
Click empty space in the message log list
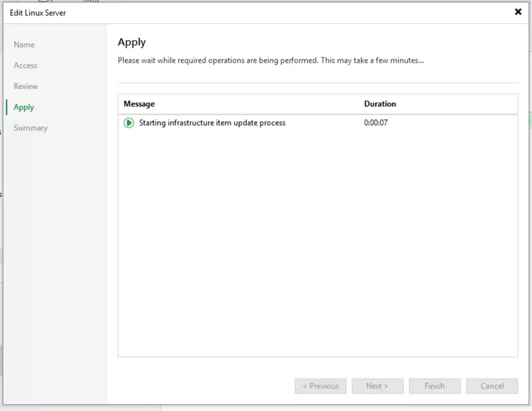pos(318,246)
